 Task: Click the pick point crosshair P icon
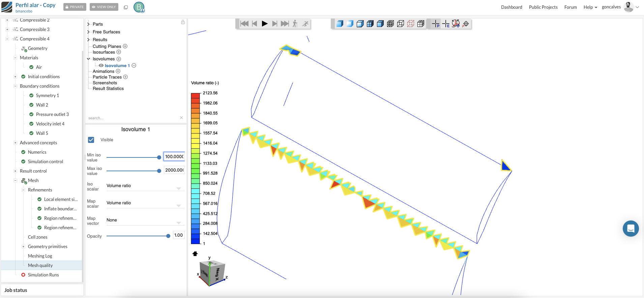pyautogui.click(x=436, y=24)
